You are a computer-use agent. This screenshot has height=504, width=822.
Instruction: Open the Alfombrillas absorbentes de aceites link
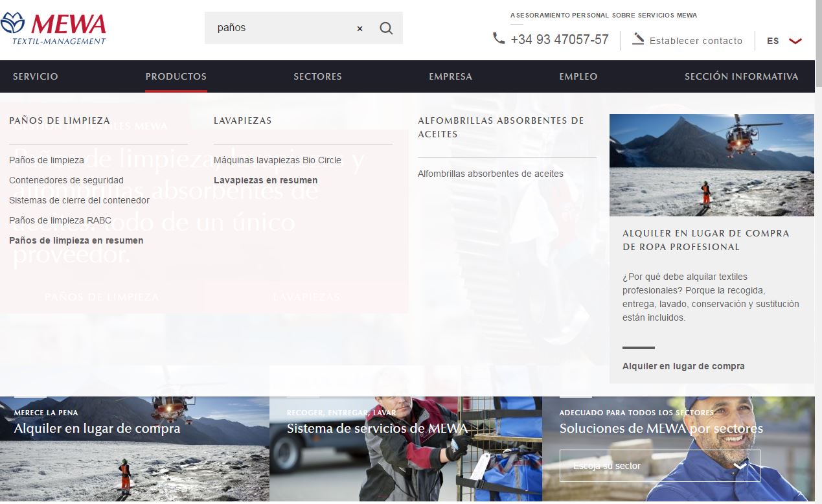click(x=490, y=174)
